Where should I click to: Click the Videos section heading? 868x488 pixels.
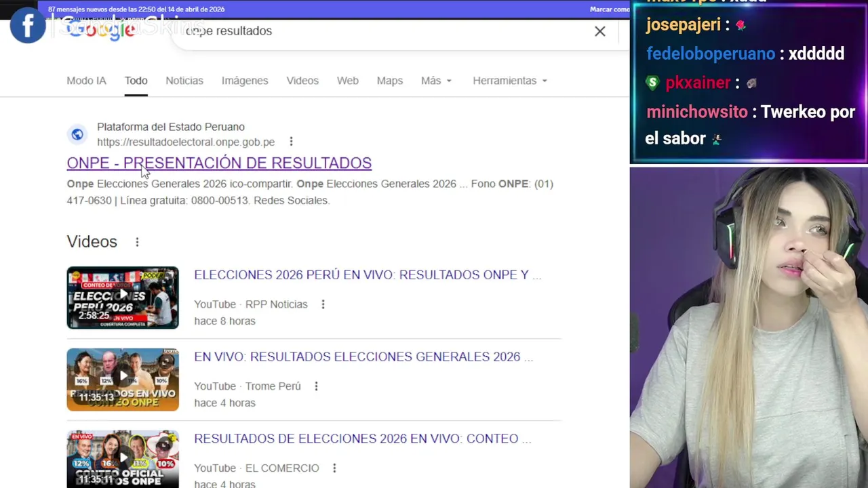(92, 242)
